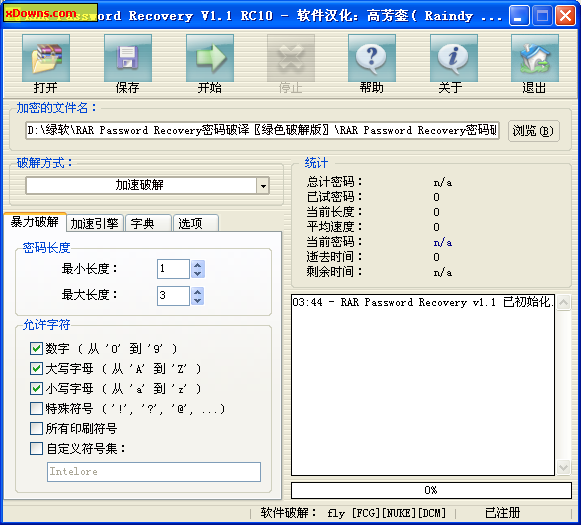Enable 所有印刷符号 checkbox
Viewport: 581px width, 525px height.
click(36, 428)
